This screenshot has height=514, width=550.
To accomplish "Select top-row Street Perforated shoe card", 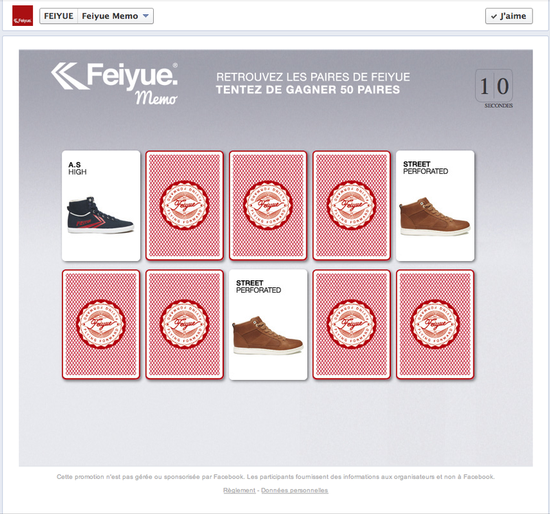I will (435, 206).
